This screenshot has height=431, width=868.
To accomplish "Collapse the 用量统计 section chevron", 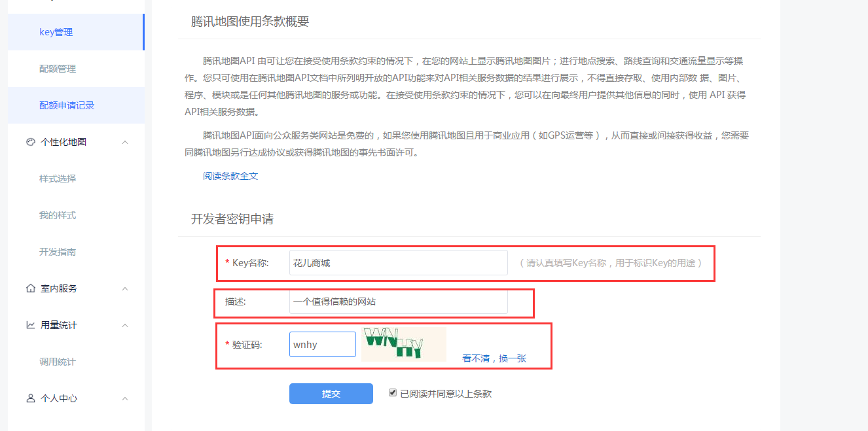I will click(x=125, y=325).
